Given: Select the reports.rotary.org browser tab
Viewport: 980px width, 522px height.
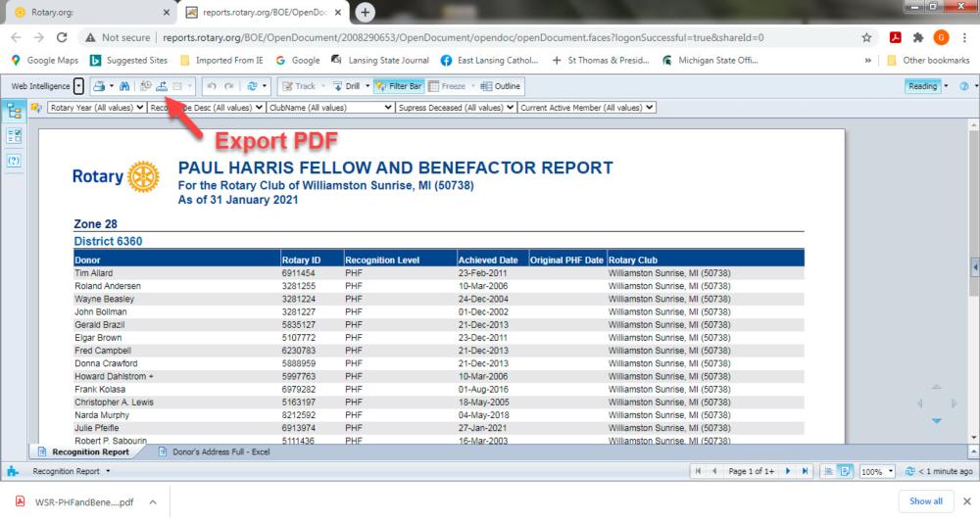Looking at the screenshot, I should click(x=265, y=12).
